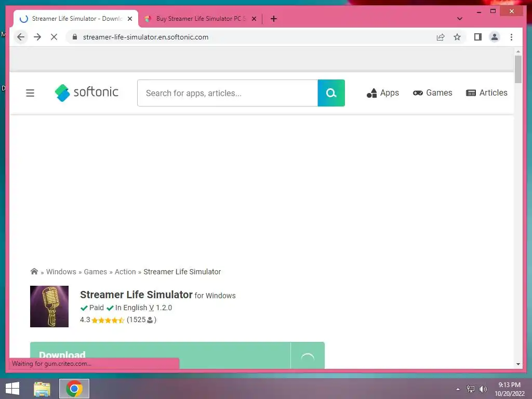Open Windows breadcrumb link

[x=61, y=272]
